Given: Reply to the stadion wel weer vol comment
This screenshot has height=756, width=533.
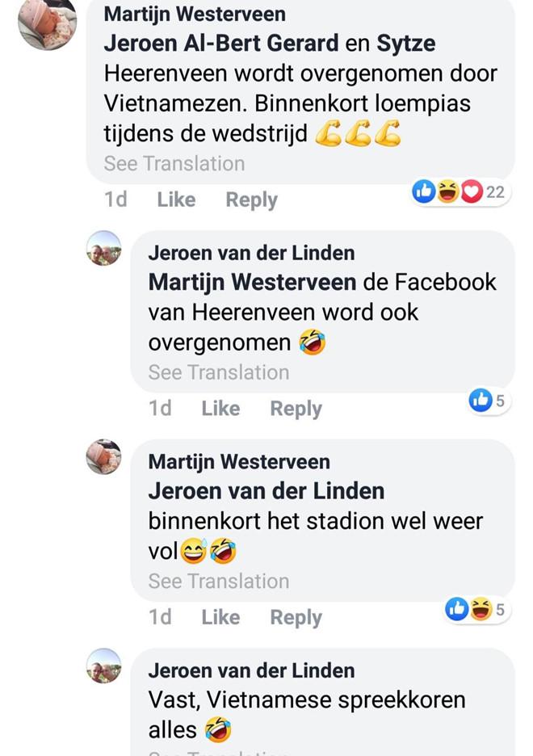Looking at the screenshot, I should [x=296, y=617].
